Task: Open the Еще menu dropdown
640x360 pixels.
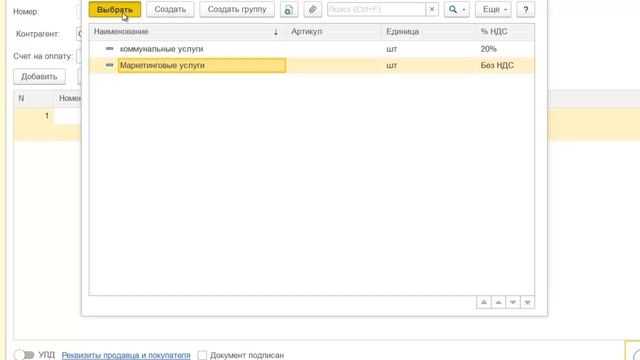Action: [493, 9]
